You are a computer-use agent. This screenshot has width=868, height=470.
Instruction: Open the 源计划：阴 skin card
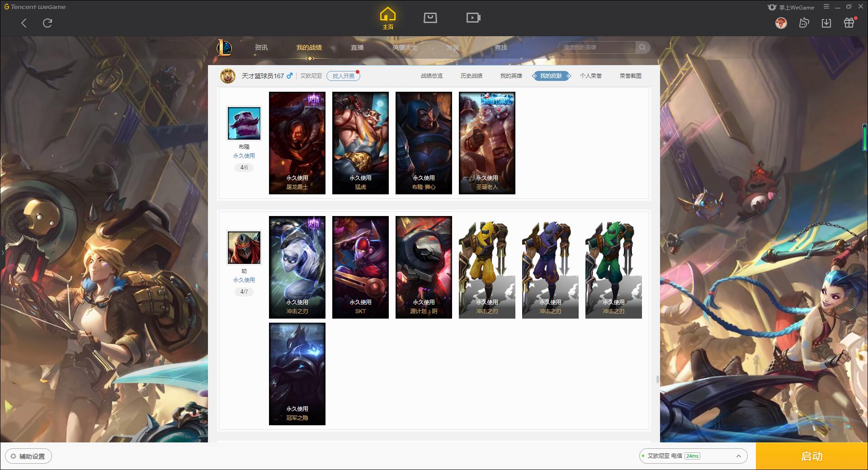(x=424, y=268)
